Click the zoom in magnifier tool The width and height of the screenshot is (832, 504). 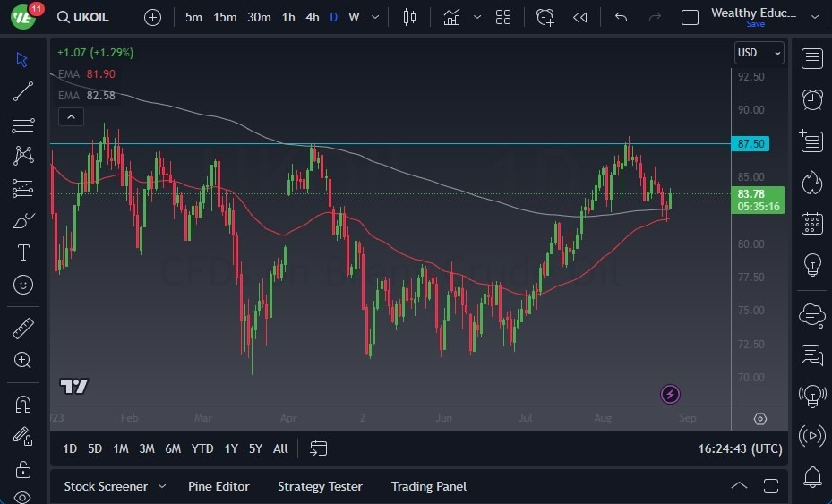pos(23,360)
